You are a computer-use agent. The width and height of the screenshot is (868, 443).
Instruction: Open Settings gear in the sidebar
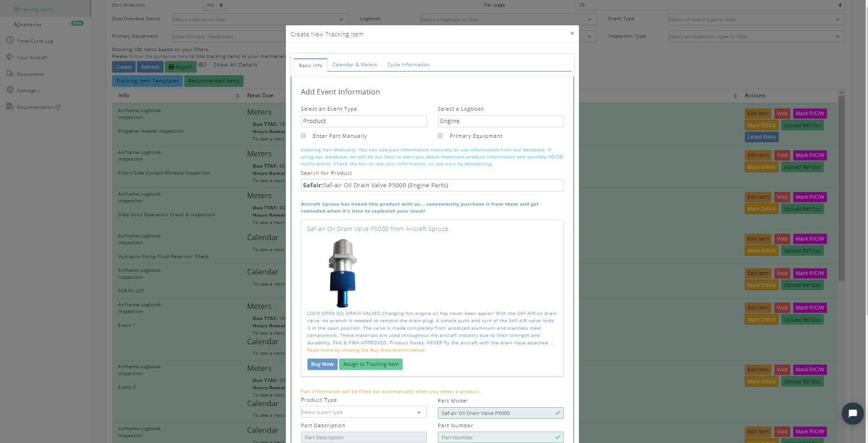pos(10,90)
